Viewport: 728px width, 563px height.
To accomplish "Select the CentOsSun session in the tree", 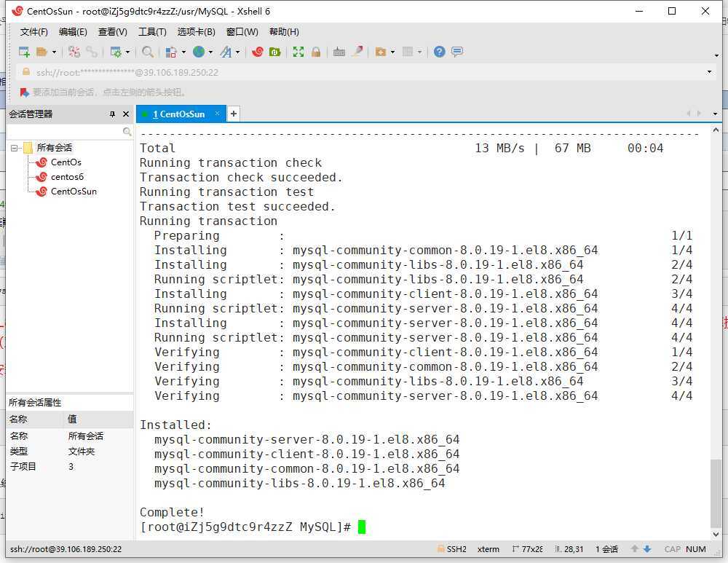I will pyautogui.click(x=74, y=192).
